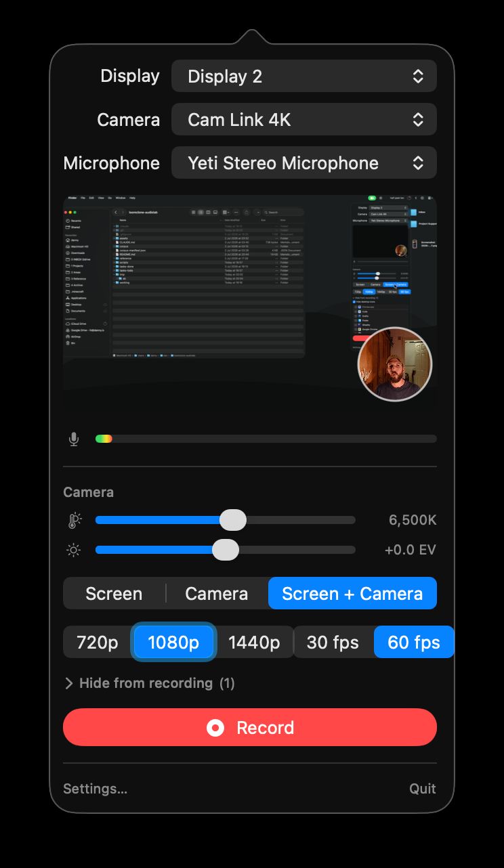Screen dimensions: 504x868
Task: Click the thermometer color temperature icon
Action: point(74,520)
